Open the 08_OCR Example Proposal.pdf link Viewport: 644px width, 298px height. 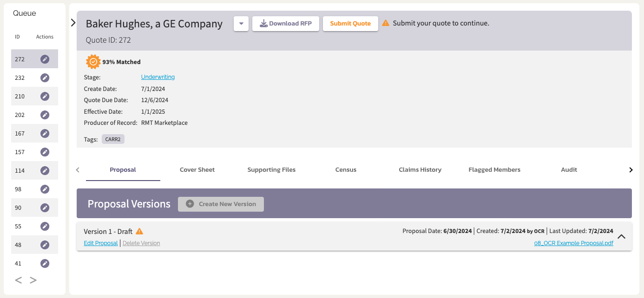(574, 243)
